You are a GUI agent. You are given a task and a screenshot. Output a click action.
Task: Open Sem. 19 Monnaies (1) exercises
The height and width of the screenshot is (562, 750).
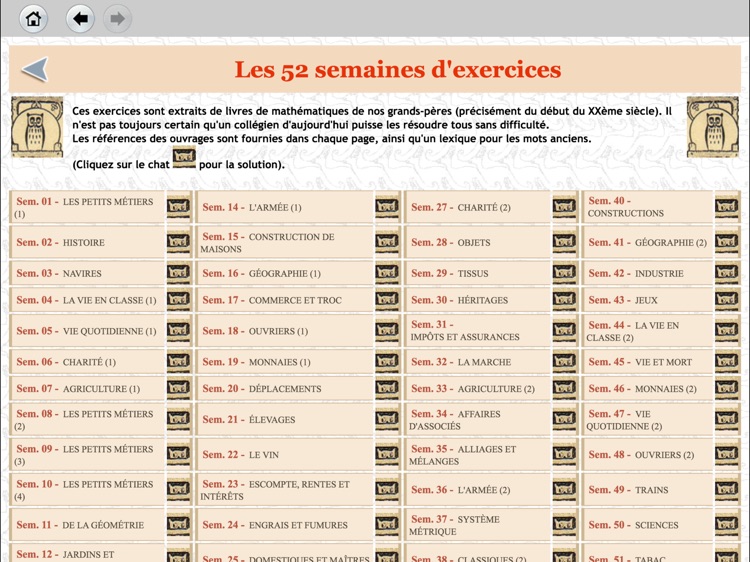(x=285, y=362)
